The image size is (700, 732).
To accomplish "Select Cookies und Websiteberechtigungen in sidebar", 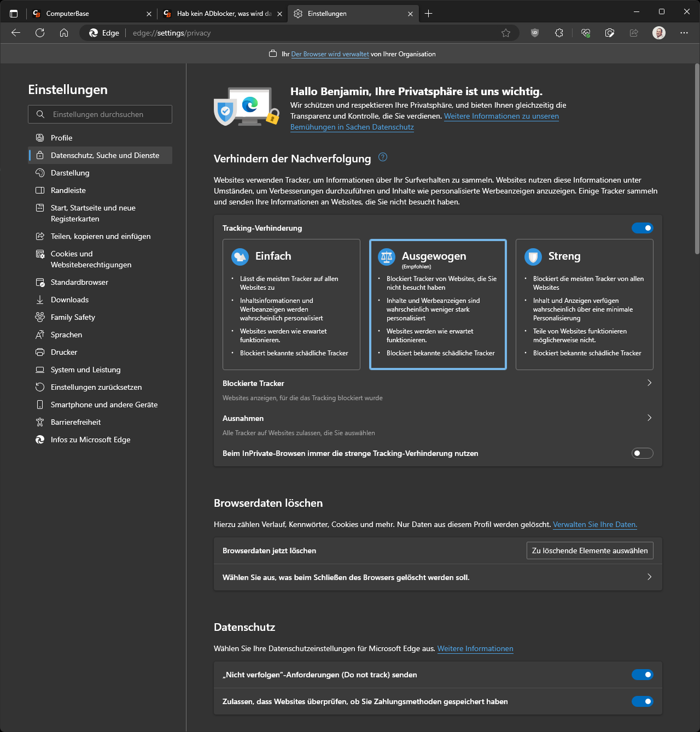I will pos(91,259).
